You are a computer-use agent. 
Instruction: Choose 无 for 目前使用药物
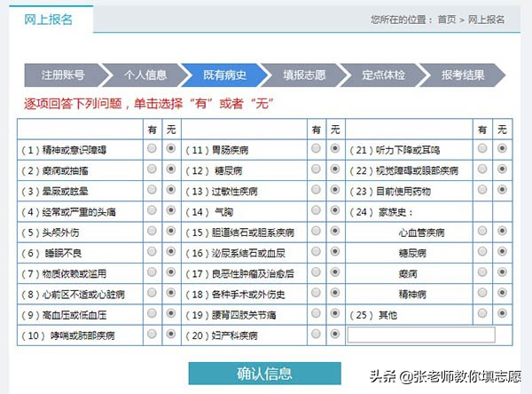point(502,190)
